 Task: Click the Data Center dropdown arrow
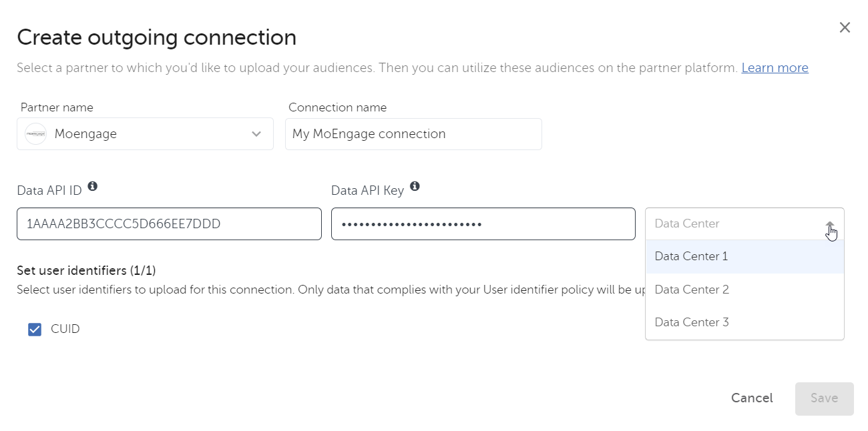tap(830, 224)
